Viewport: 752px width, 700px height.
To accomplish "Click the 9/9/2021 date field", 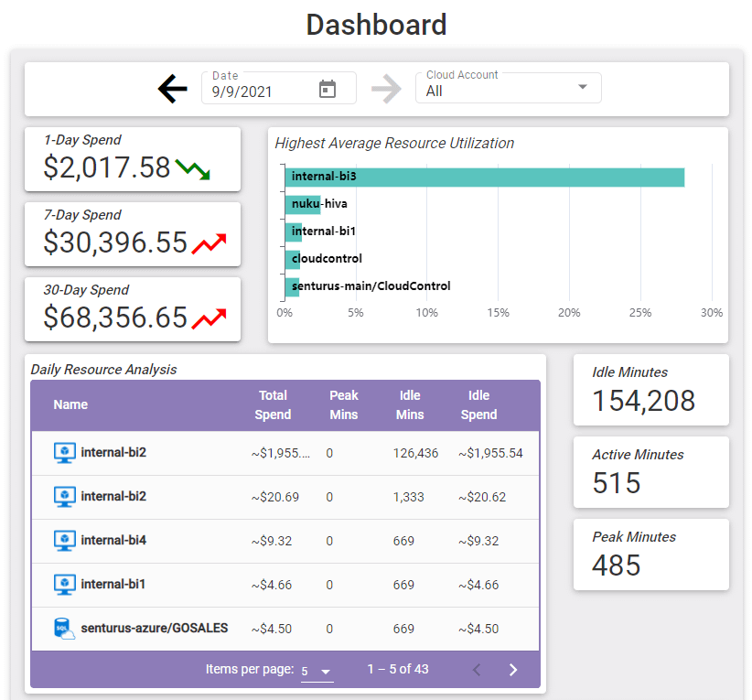I will (x=279, y=88).
